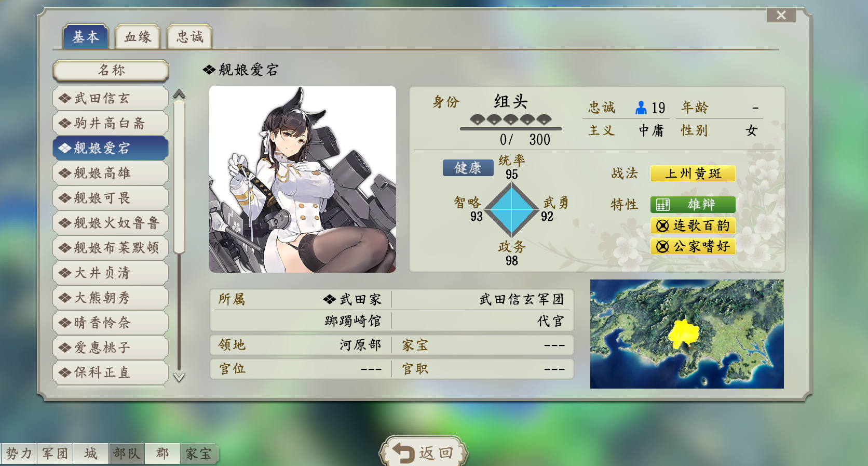This screenshot has height=466, width=868.
Task: Click the 上州黄斑 tactic button
Action: (693, 174)
